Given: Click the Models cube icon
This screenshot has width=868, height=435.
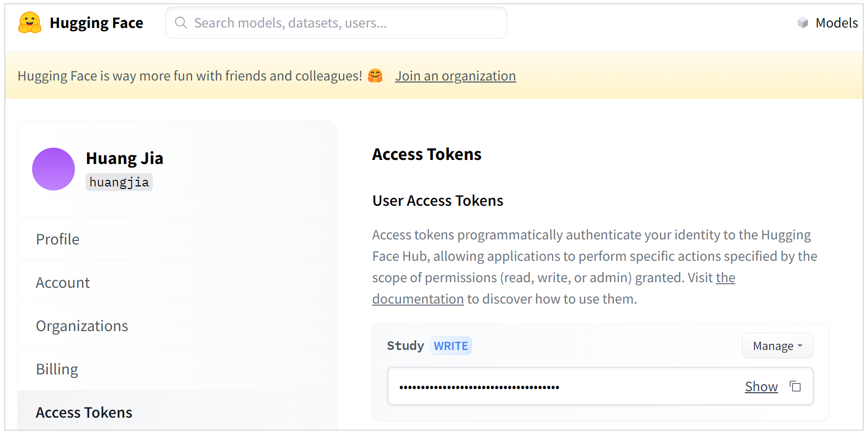Looking at the screenshot, I should pos(803,23).
